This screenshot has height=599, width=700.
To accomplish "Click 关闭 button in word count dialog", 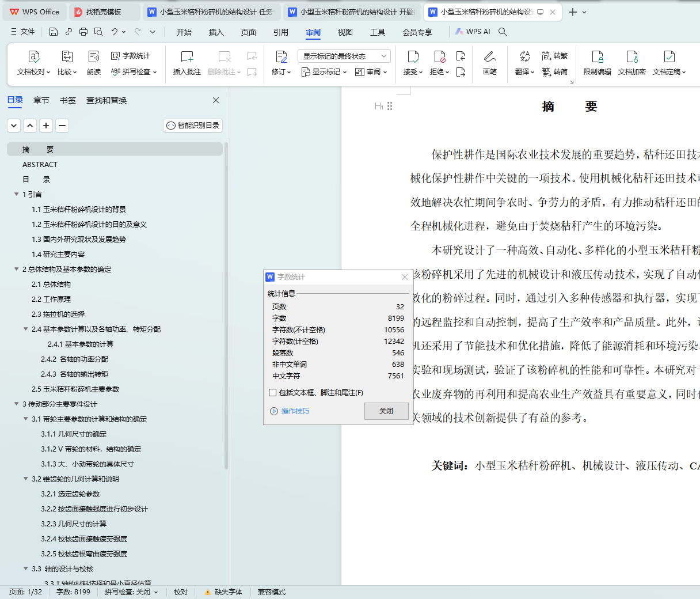I will coord(386,411).
